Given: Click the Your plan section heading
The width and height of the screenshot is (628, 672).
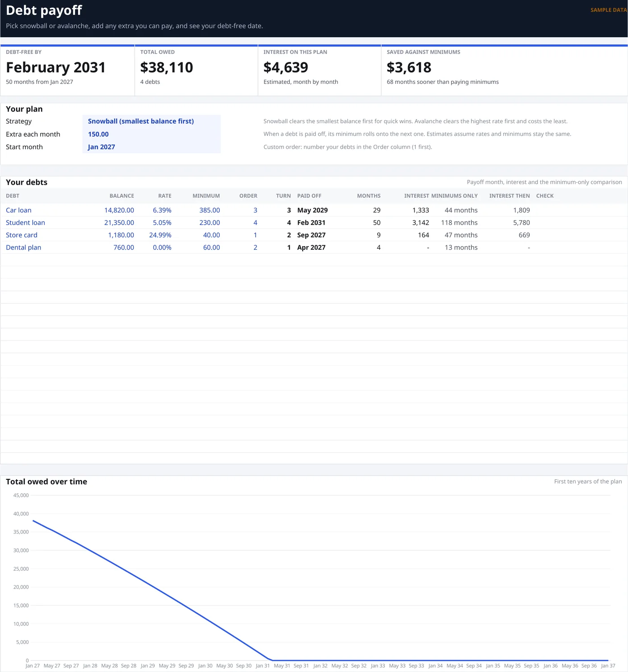Looking at the screenshot, I should [24, 109].
